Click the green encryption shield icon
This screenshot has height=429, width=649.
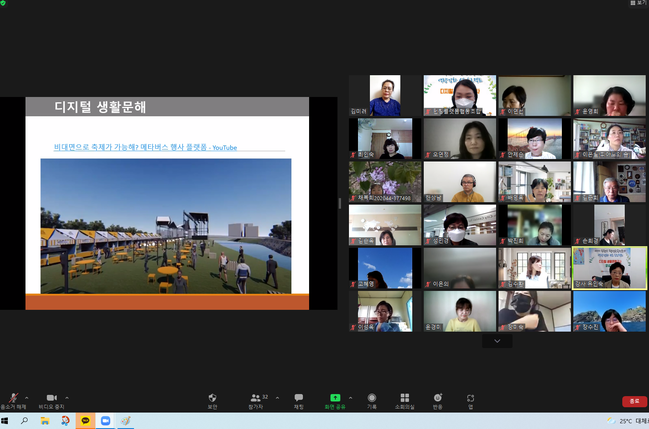6,4
